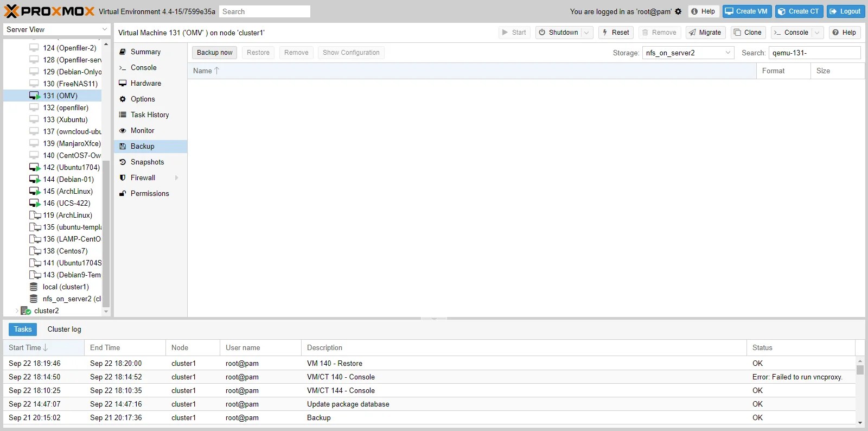868x431 pixels.
Task: Select 130 (FreeNAS11) in the tree
Action: (x=52, y=84)
